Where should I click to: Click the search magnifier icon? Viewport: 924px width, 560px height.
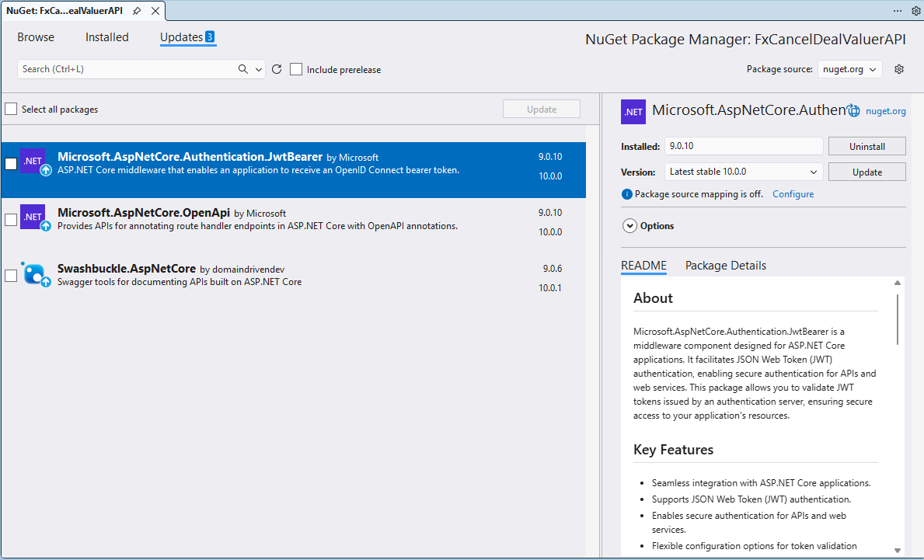243,69
